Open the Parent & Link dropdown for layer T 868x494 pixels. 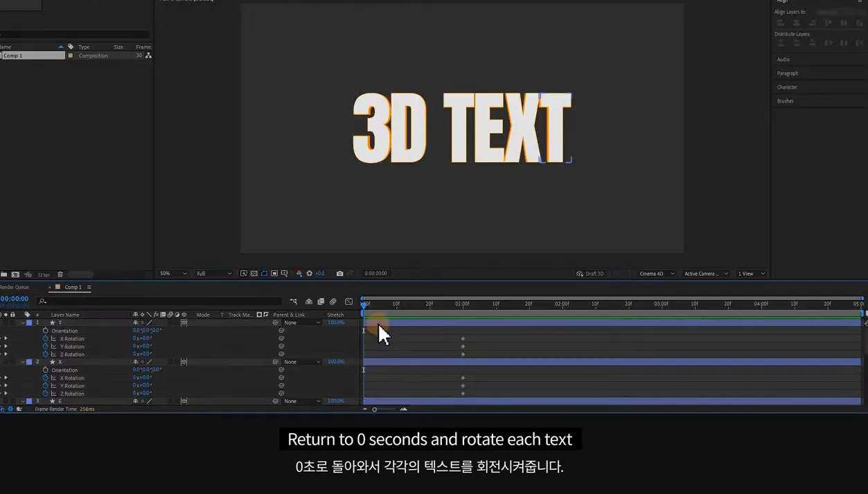click(302, 323)
